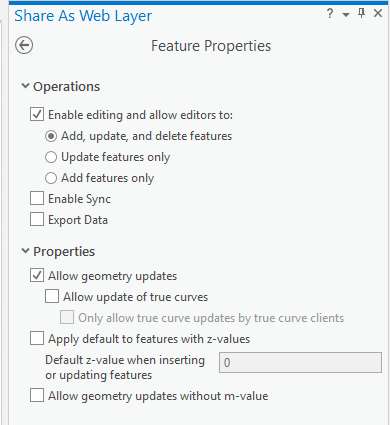Click the Feature Properties heading
390x425 pixels.
point(211,46)
